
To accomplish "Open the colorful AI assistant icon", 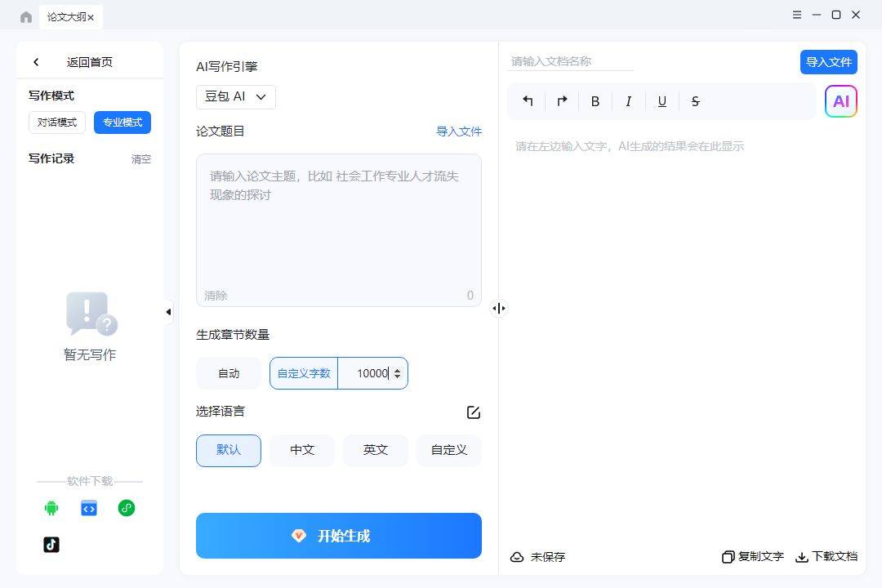I will click(840, 101).
